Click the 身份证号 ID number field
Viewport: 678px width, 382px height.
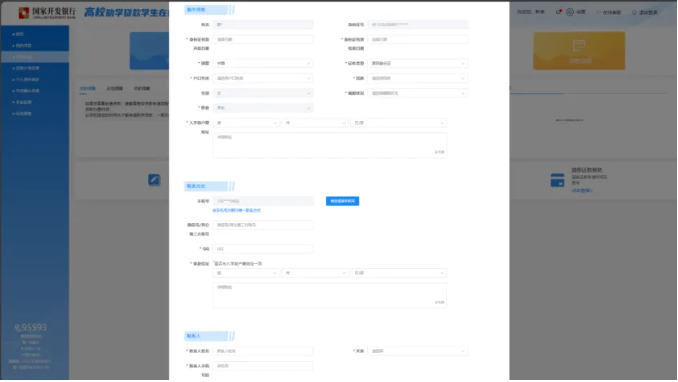point(418,25)
